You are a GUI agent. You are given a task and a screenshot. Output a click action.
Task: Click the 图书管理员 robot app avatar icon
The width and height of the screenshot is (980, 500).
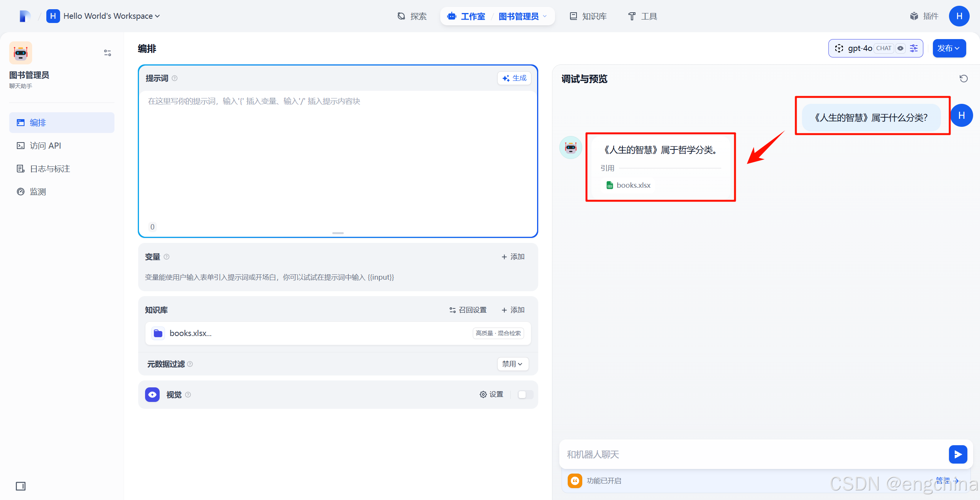coord(21,53)
